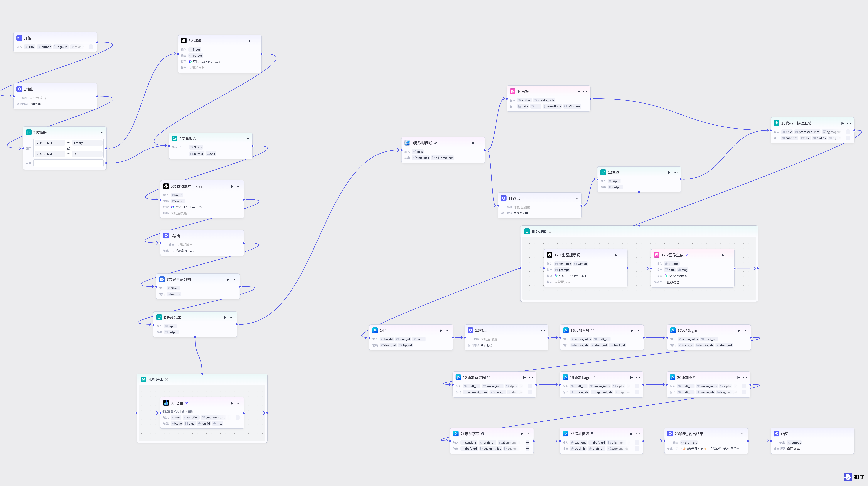Open the more menu of 23输出_输出结果
Screen dimensions: 868x486
pos(743,434)
